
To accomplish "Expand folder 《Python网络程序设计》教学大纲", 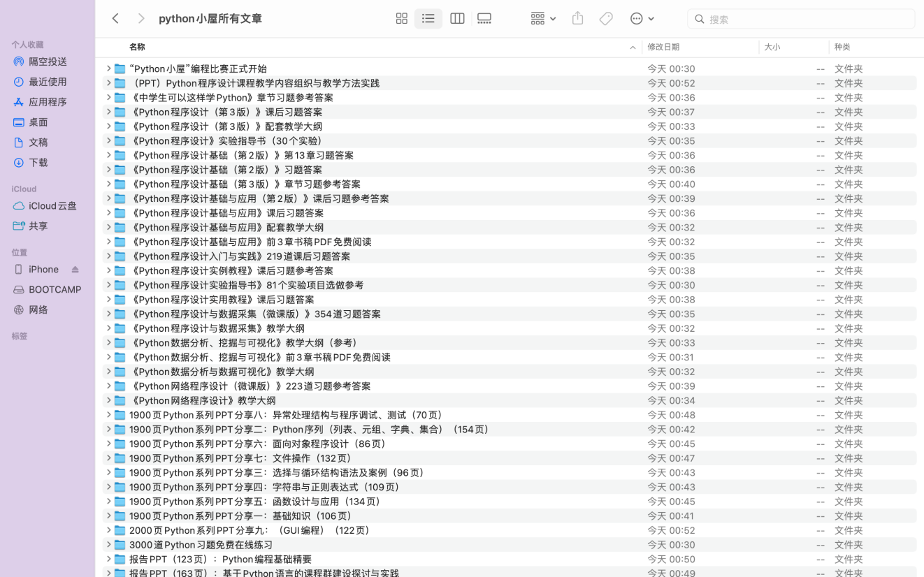I will 108,401.
